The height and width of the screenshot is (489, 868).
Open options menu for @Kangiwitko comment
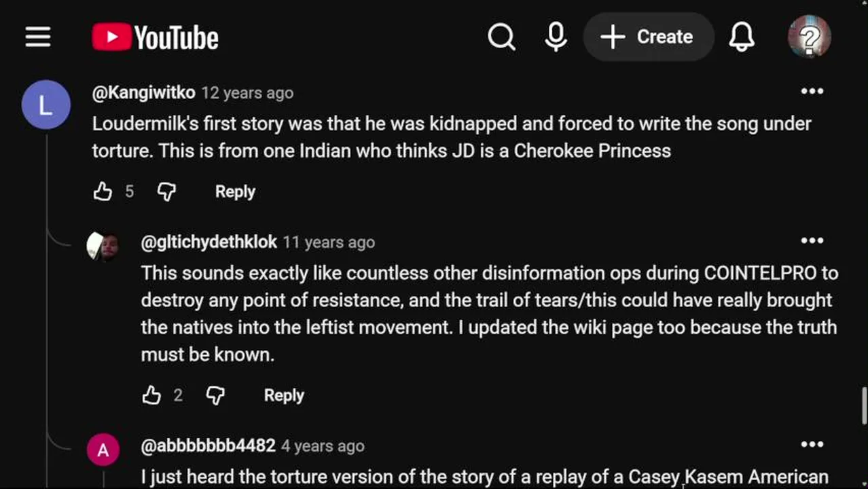812,92
